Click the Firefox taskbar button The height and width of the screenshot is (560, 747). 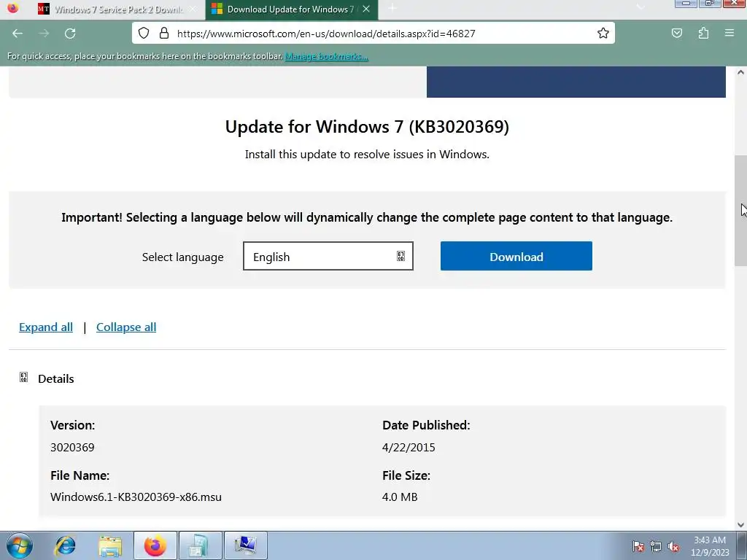click(x=155, y=545)
